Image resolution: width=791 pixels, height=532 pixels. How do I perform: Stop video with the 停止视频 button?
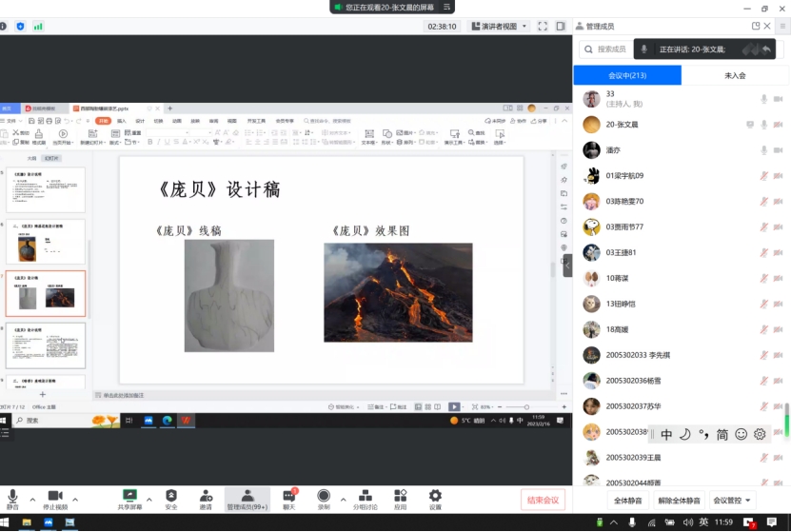55,500
